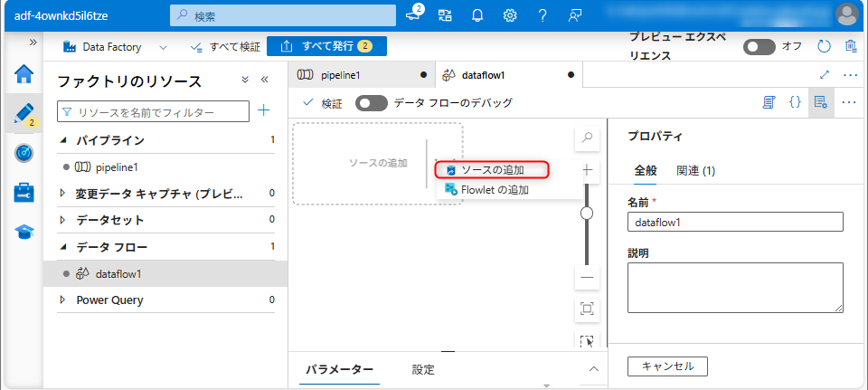Collapse the bottom parameters panel chevron

[594, 368]
